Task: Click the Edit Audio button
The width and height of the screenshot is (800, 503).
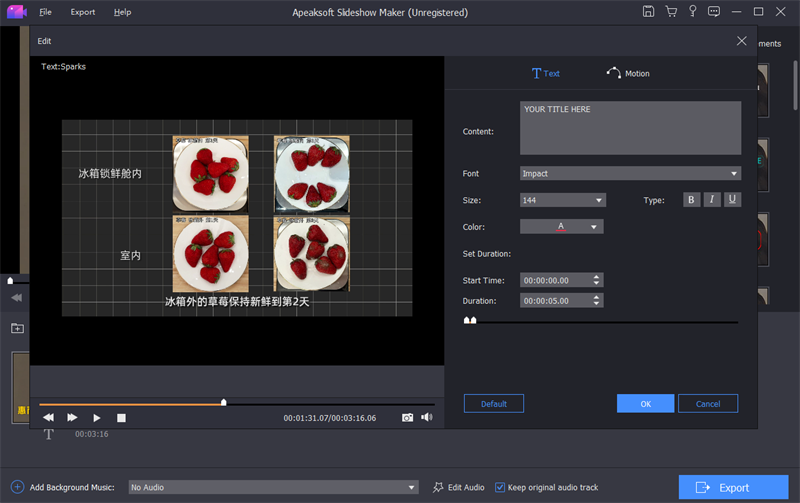Action: pyautogui.click(x=459, y=487)
